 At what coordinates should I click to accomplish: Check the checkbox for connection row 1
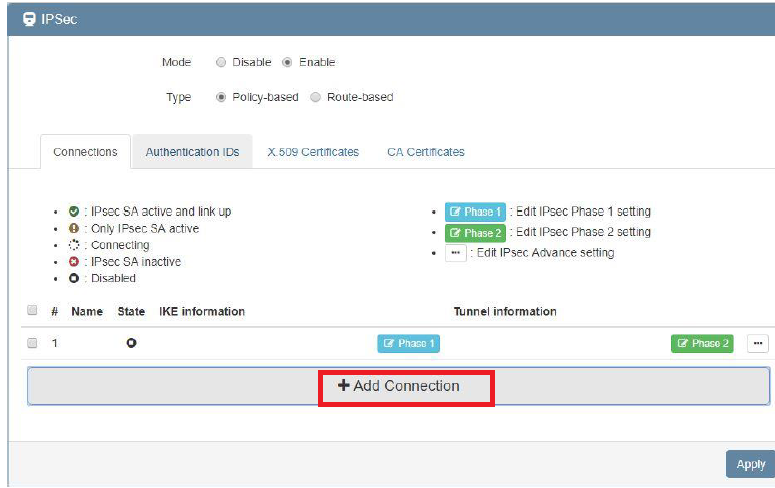(x=32, y=343)
